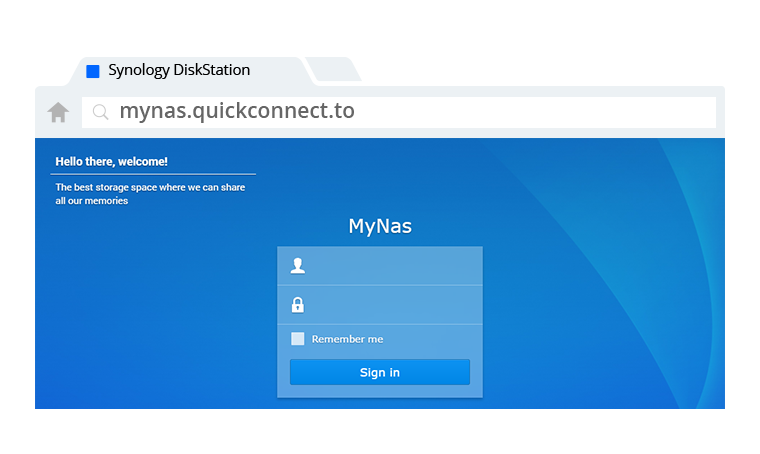The width and height of the screenshot is (760, 454).
Task: Click the blue favicon on Synology tab
Action: click(x=93, y=71)
